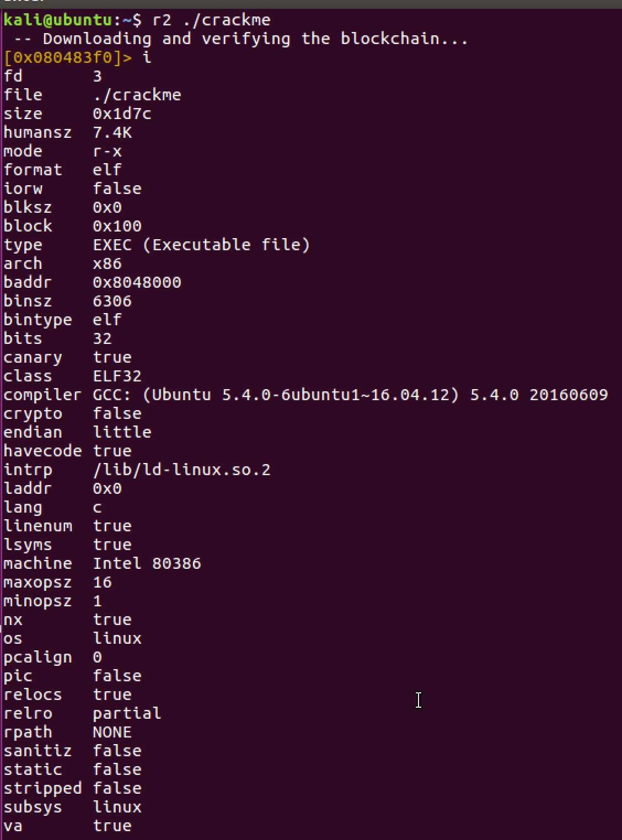
Task: Click the mode value r-x
Action: coord(107,151)
